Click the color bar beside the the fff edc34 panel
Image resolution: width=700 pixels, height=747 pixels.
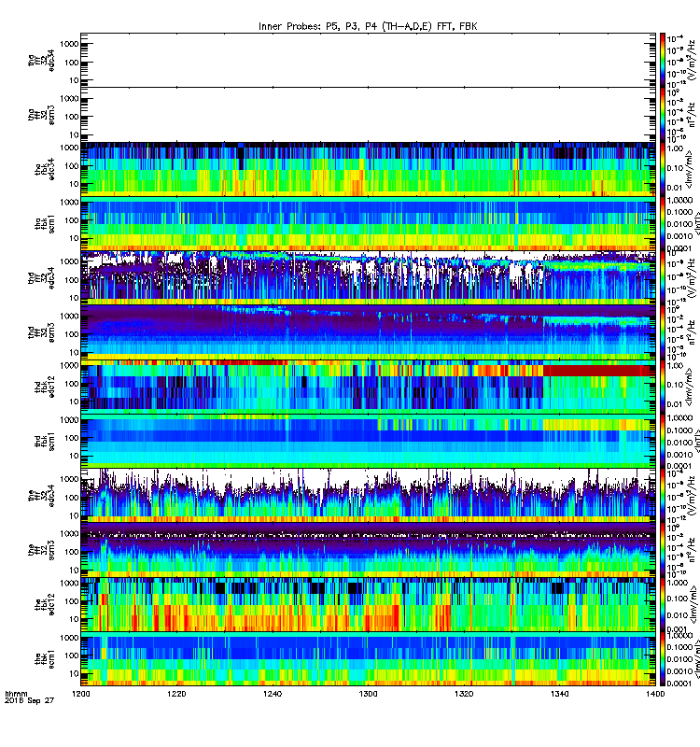point(663,496)
